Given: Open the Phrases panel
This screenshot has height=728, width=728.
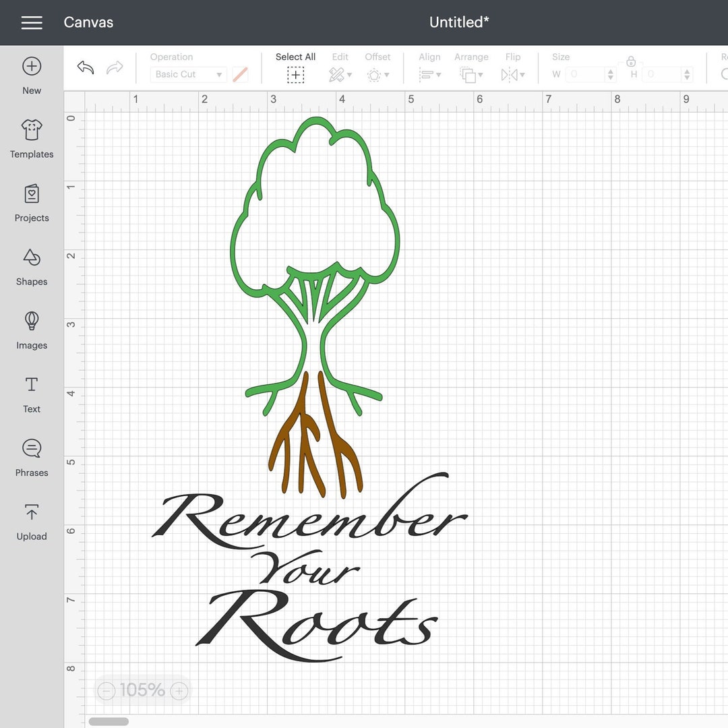Looking at the screenshot, I should pyautogui.click(x=32, y=458).
